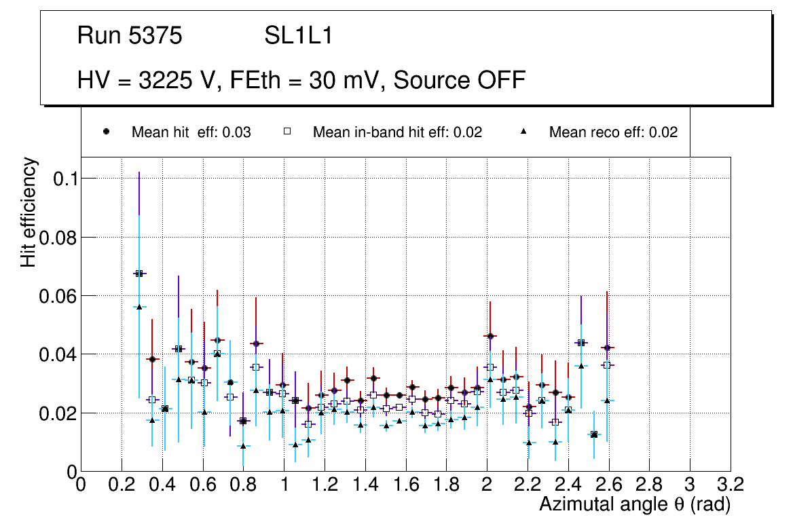Click the x-axis tick label 3.2

[731, 484]
